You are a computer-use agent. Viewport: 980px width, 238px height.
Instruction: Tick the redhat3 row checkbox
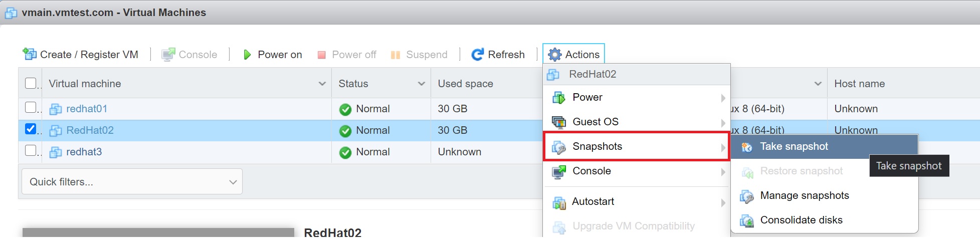[31, 151]
